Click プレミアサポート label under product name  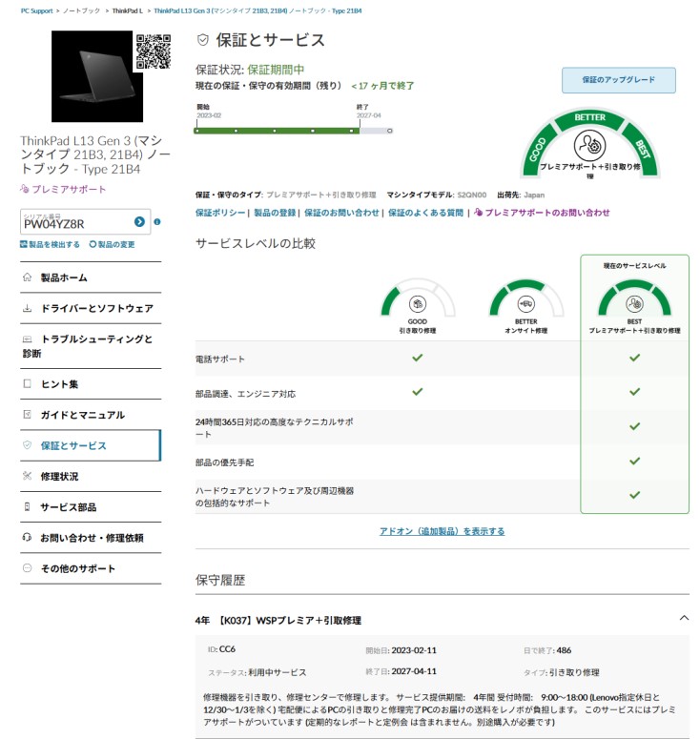click(63, 190)
